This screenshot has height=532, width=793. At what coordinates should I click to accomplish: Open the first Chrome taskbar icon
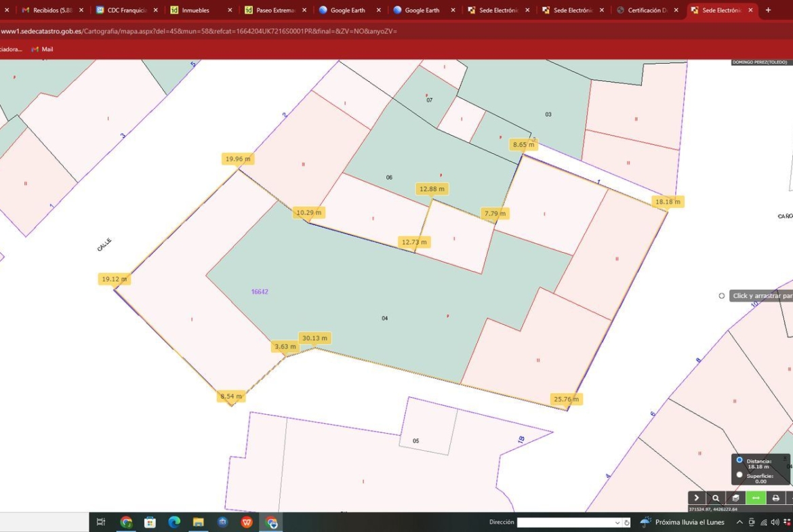(x=126, y=522)
